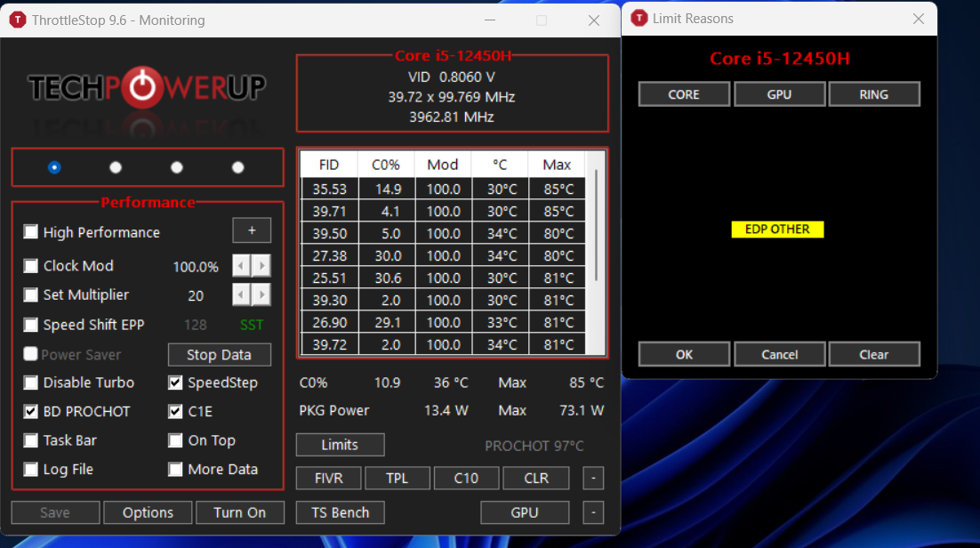Click OK in Limit Reasons window
980x548 pixels.
coord(684,355)
